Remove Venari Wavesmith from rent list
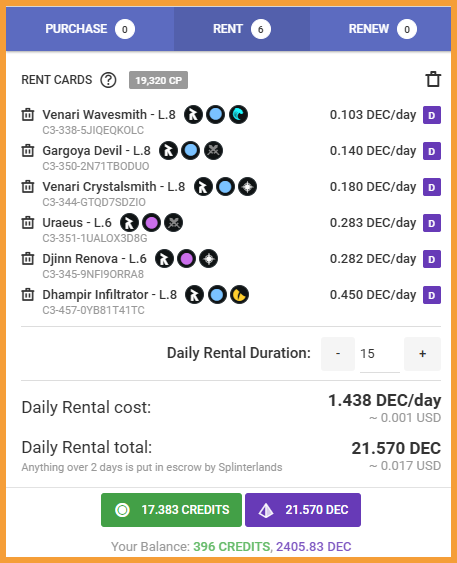 pyautogui.click(x=28, y=115)
